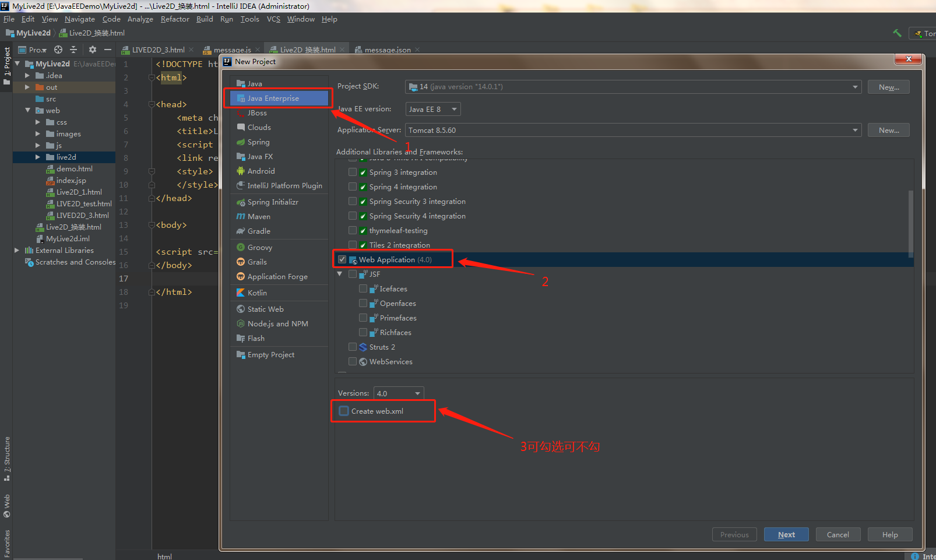
Task: Click Previous button in dialog
Action: coord(734,535)
